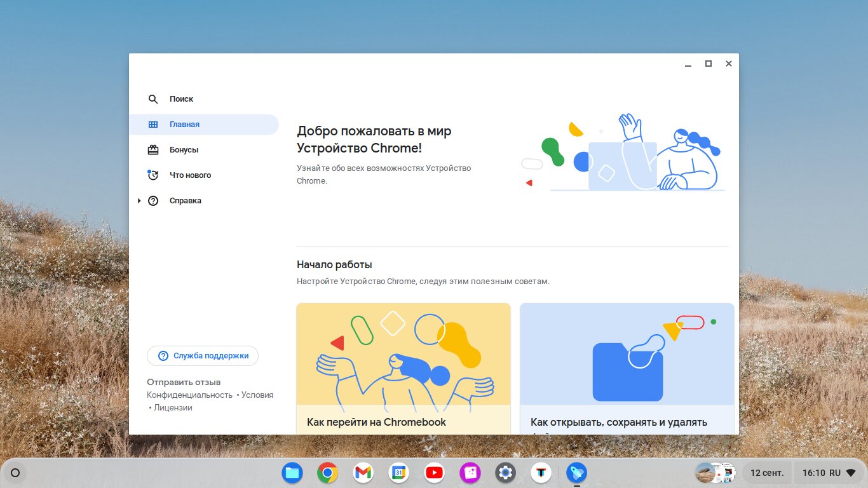Open the Как перейти на Chromebook card
Viewport: 868px width, 488px height.
coord(403,369)
